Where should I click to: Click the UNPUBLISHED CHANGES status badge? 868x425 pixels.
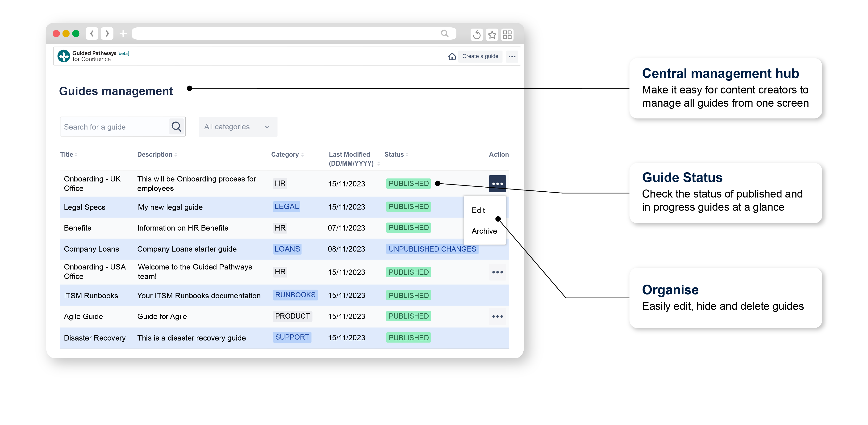click(432, 249)
